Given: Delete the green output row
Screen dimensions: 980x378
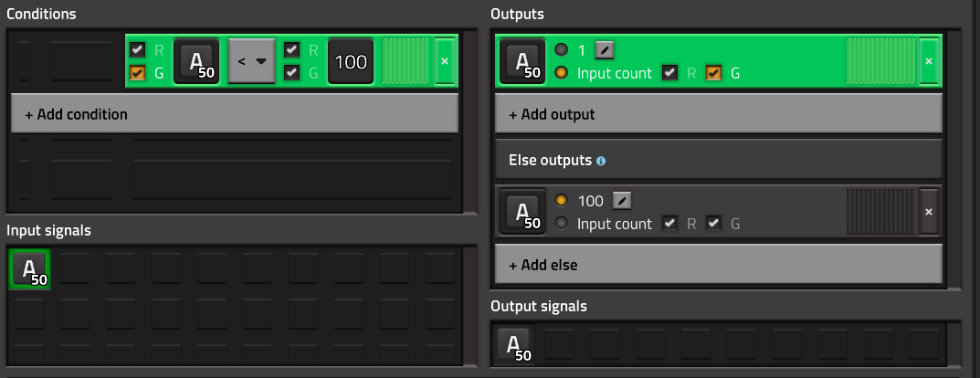Looking at the screenshot, I should click(929, 61).
